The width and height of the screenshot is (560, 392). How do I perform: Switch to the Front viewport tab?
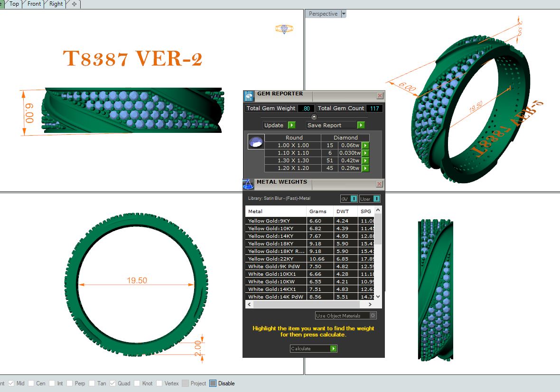click(x=34, y=4)
